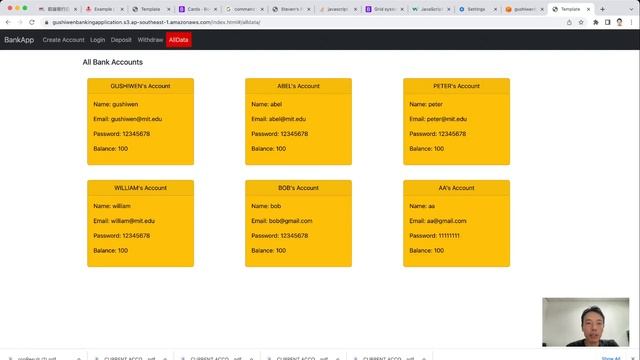This screenshot has width=640, height=360.
Task: Close the Cards tab
Action: pyautogui.click(x=215, y=9)
